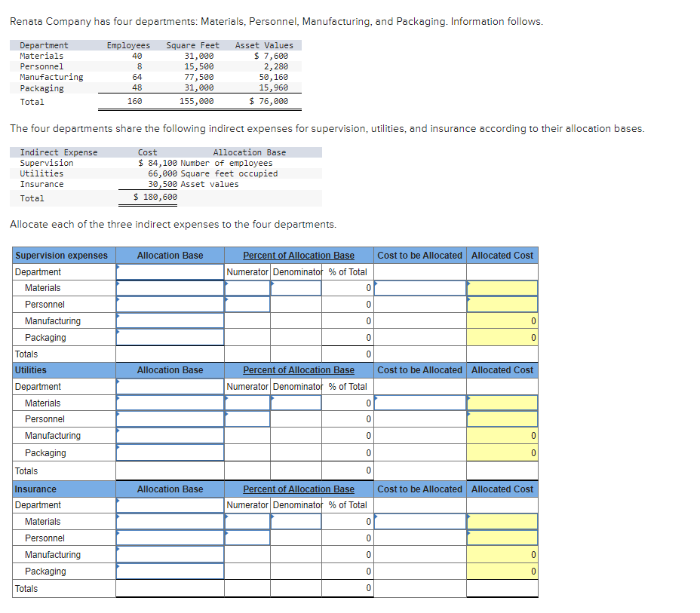This screenshot has width=700, height=613.
Task: Click Utilities Personnel allocated cost yellow cell
Action: click(x=502, y=419)
